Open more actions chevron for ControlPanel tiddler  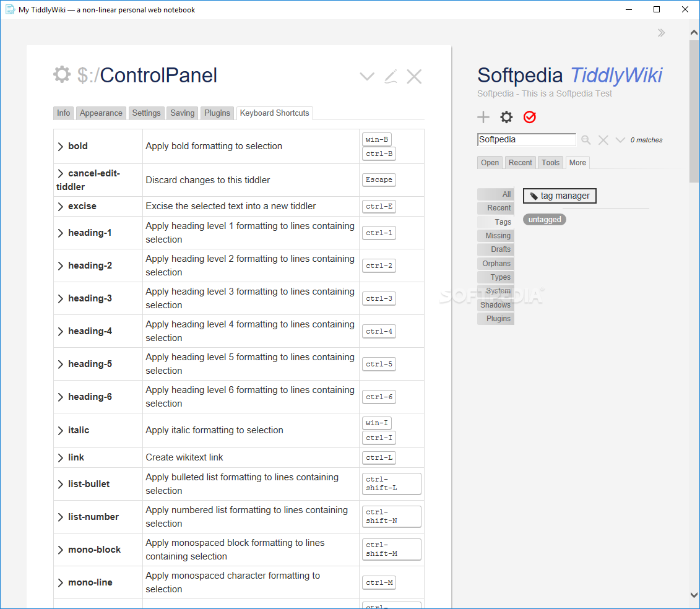point(367,77)
